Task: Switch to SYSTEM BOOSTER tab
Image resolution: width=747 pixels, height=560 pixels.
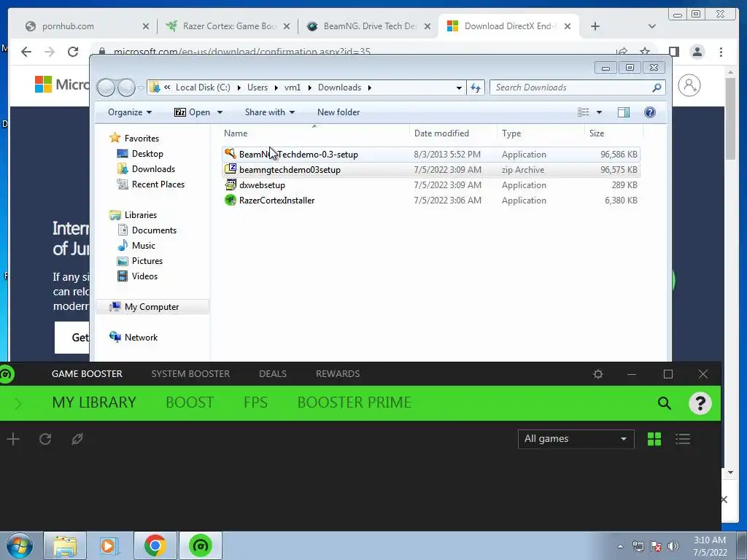Action: pos(190,374)
